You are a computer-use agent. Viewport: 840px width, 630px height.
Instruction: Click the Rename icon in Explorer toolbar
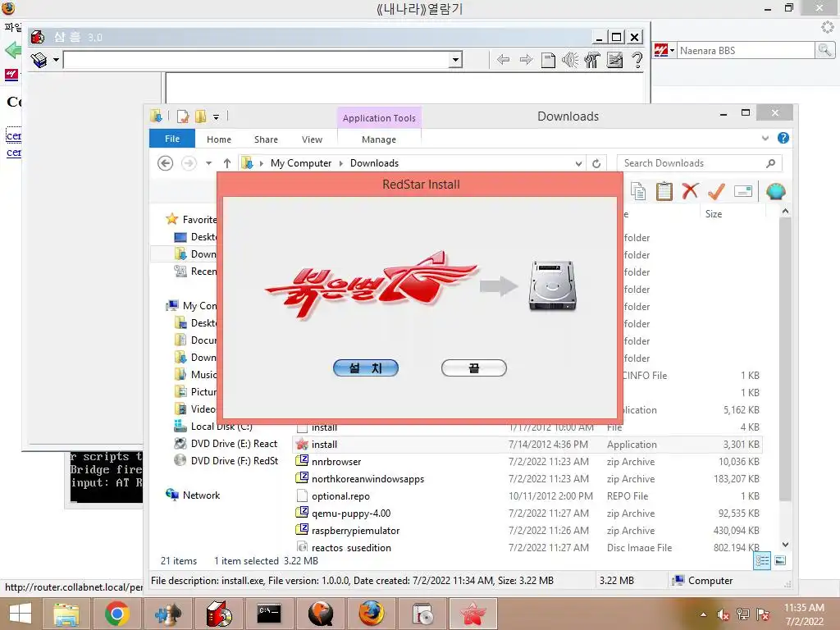pos(743,191)
